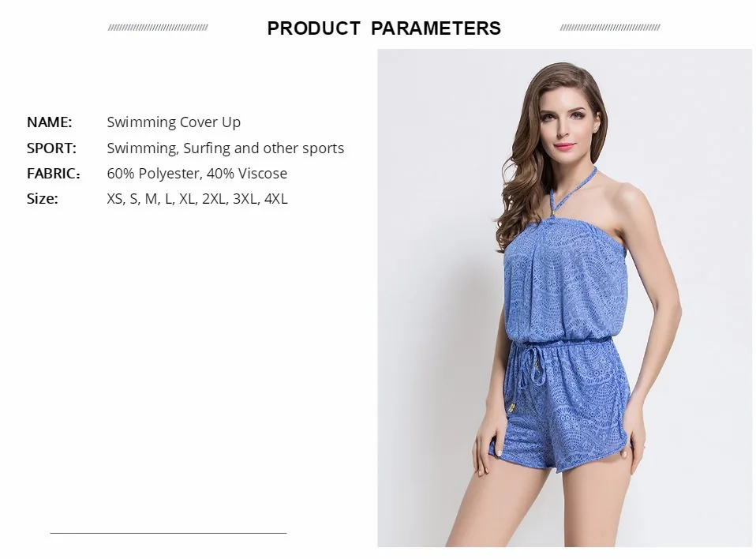The height and width of the screenshot is (559, 756).
Task: Click the word PRODUCT in the title
Action: pos(313,28)
